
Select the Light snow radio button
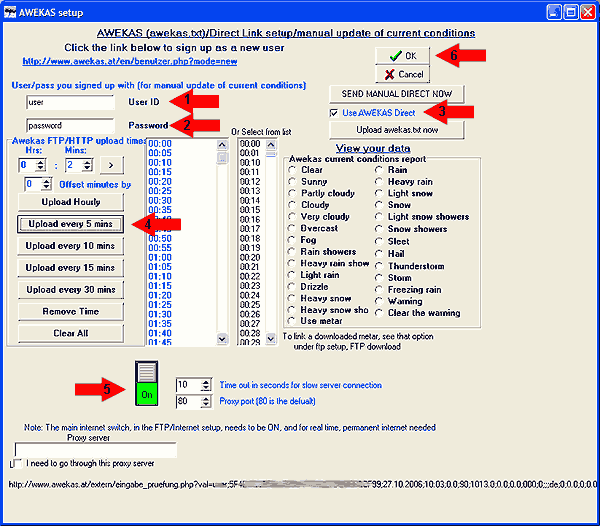pos(379,193)
